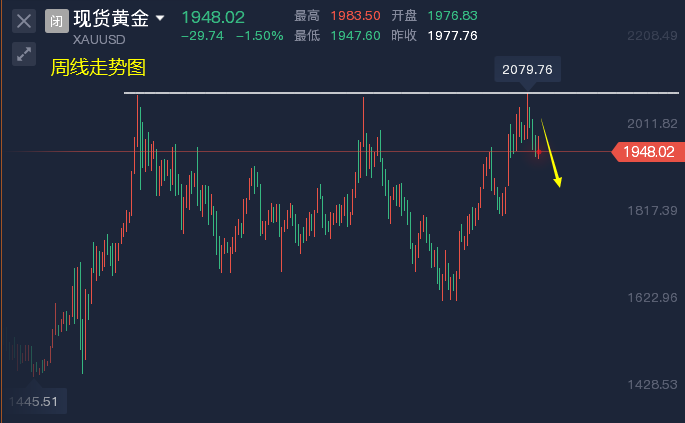The image size is (685, 423).
Task: Select the XAUUSD ticker symbol text
Action: tap(97, 40)
